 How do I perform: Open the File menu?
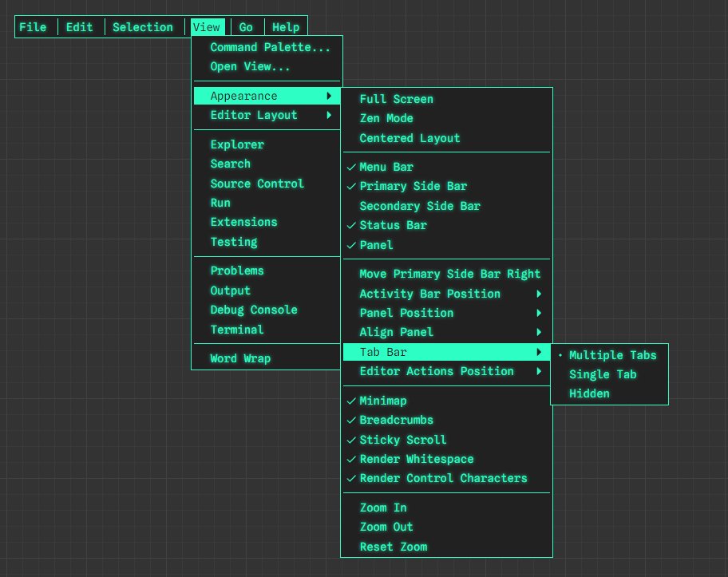(x=33, y=27)
